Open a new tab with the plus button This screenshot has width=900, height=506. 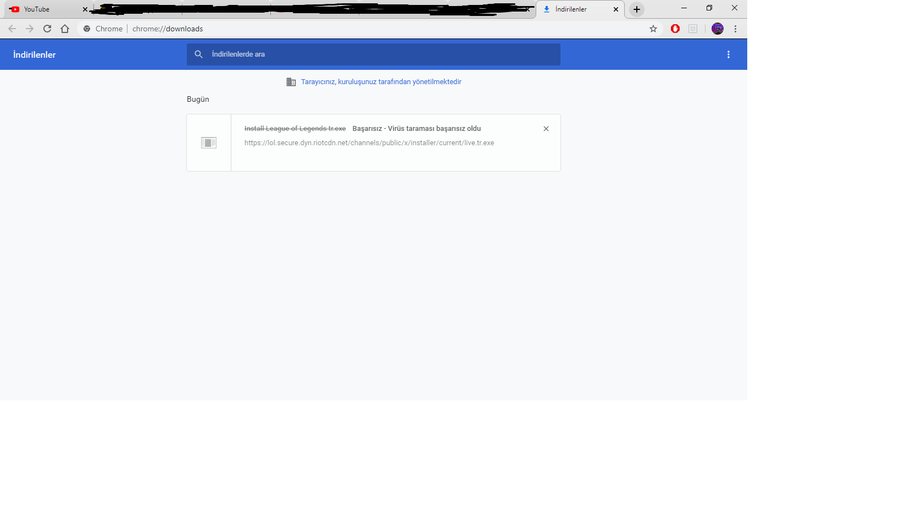click(637, 9)
